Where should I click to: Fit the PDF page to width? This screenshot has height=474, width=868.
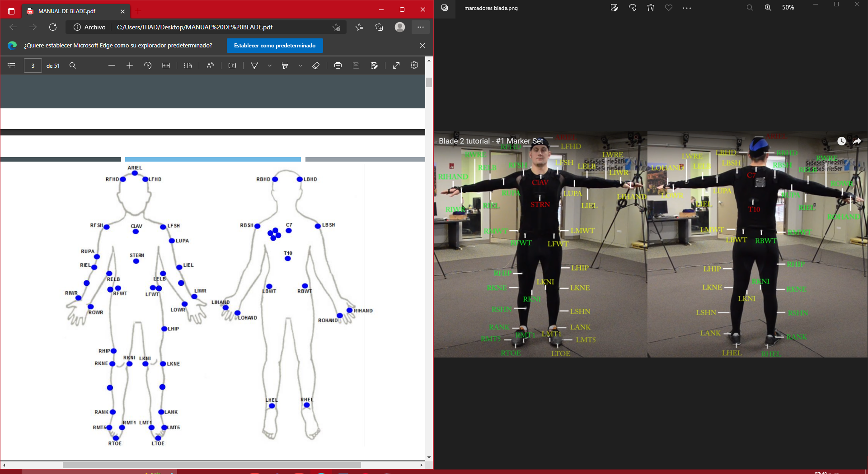click(x=166, y=65)
